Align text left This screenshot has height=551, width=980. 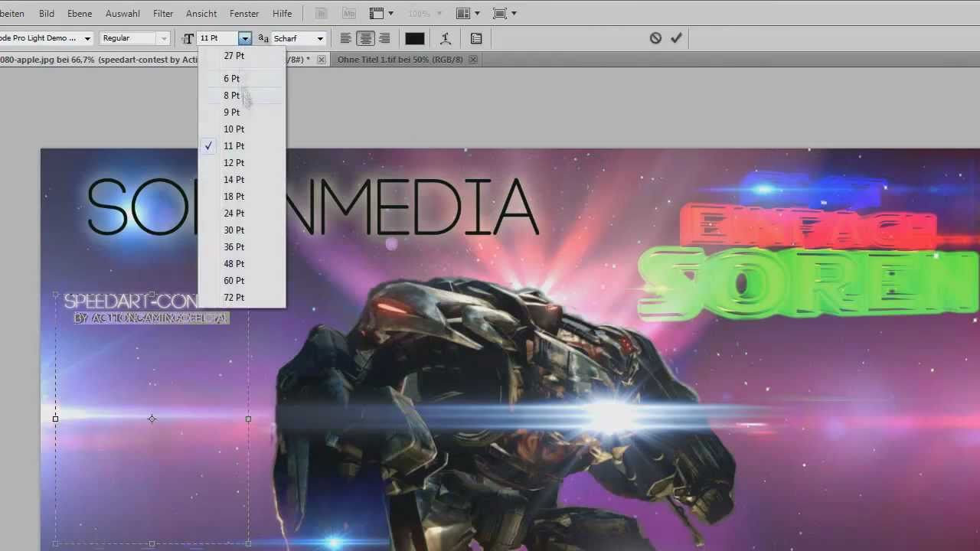click(x=346, y=38)
